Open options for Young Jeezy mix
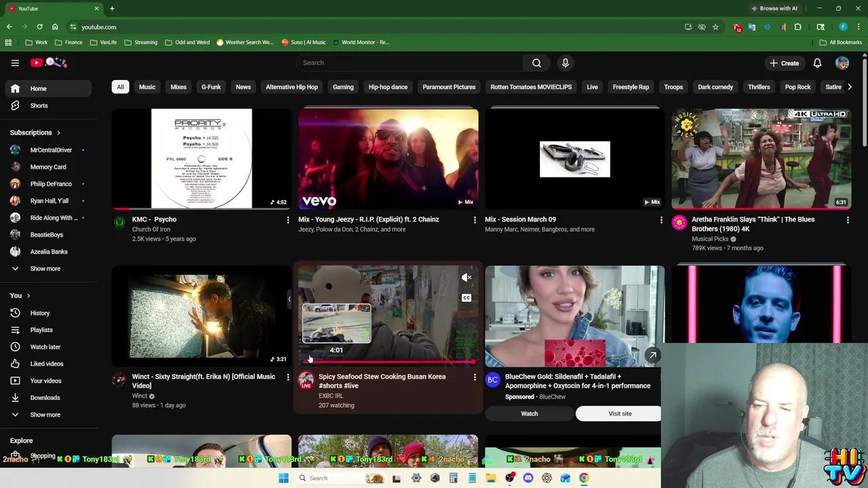The image size is (868, 488). tap(475, 220)
